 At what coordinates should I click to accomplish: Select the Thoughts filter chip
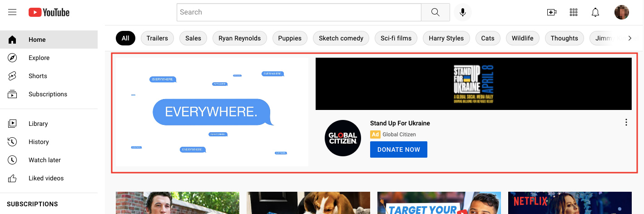click(565, 38)
